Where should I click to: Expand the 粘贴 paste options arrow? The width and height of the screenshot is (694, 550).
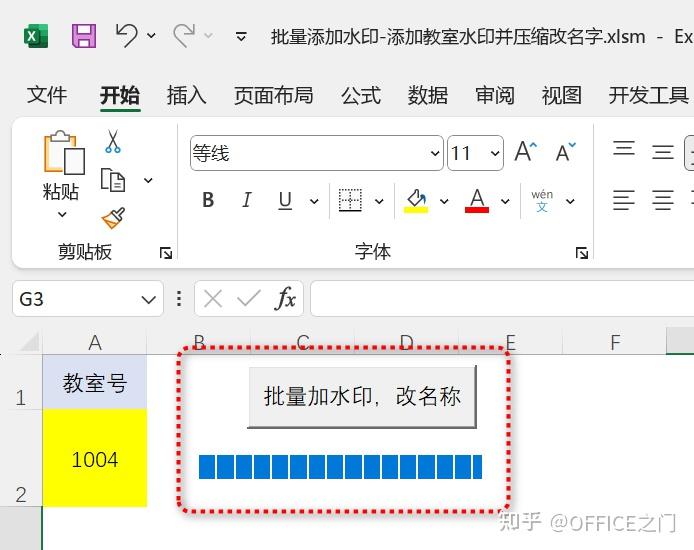pos(62,215)
